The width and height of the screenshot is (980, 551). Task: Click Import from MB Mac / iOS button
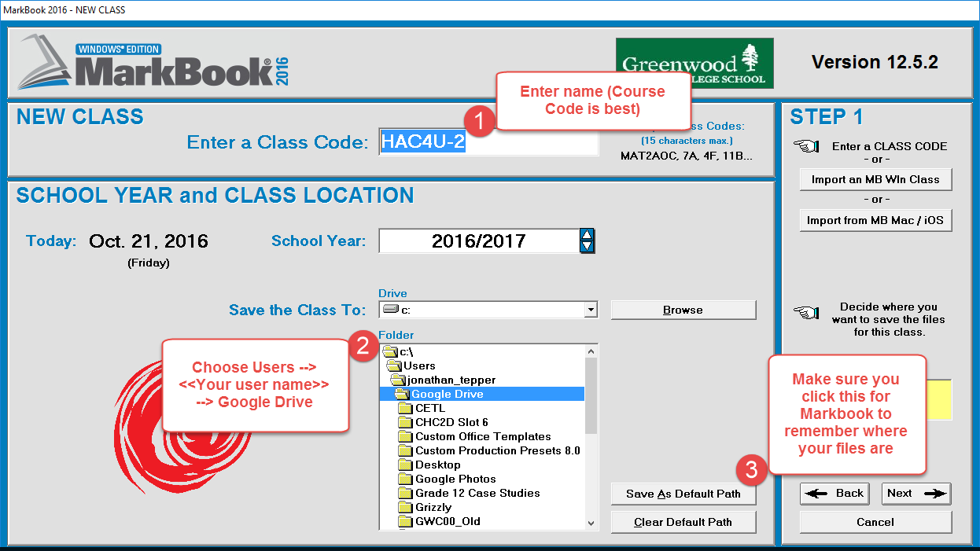click(x=875, y=220)
